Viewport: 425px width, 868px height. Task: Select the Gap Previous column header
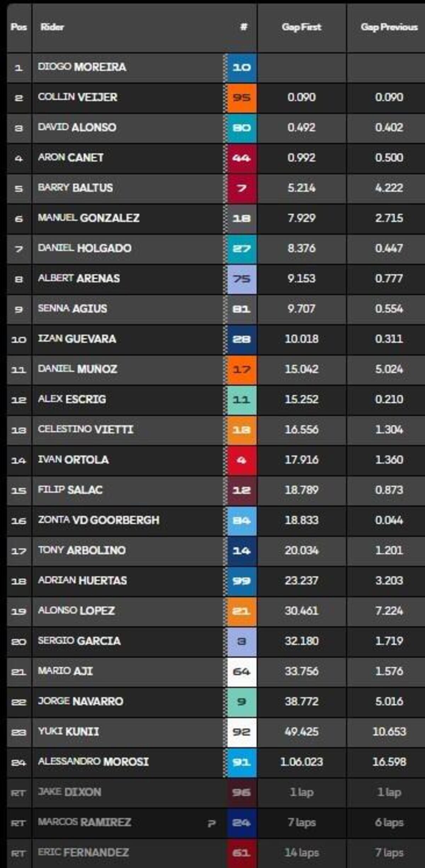pos(389,27)
